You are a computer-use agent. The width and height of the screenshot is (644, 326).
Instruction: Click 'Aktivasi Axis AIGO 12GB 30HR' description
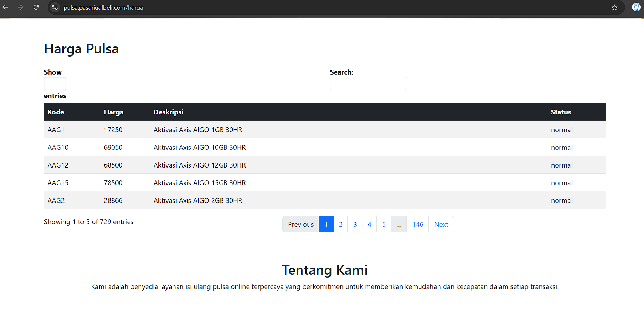tap(200, 165)
